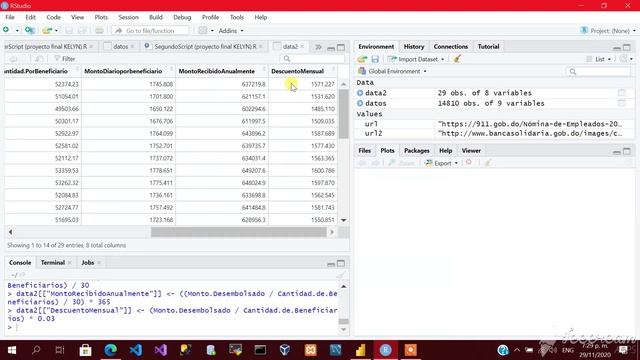Click the data viewer search field
Viewport: 640px width, 360px height.
(313, 59)
